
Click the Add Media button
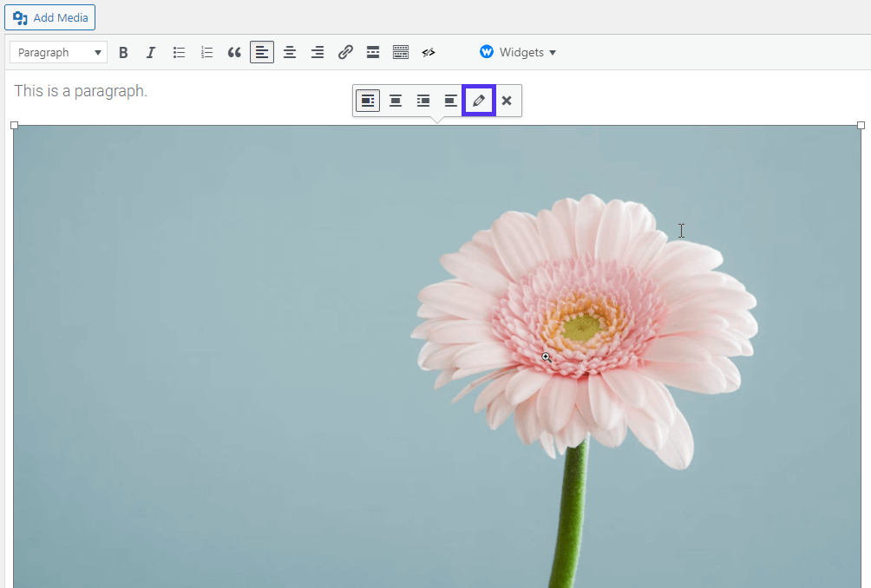click(50, 17)
